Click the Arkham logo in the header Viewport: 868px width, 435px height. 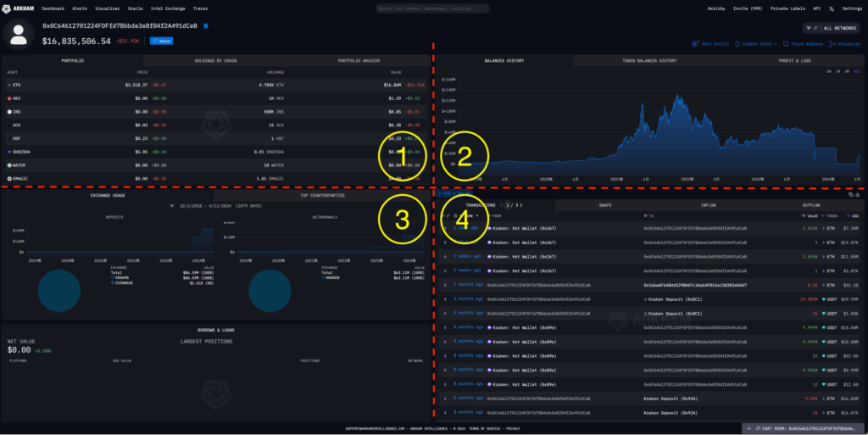point(19,8)
